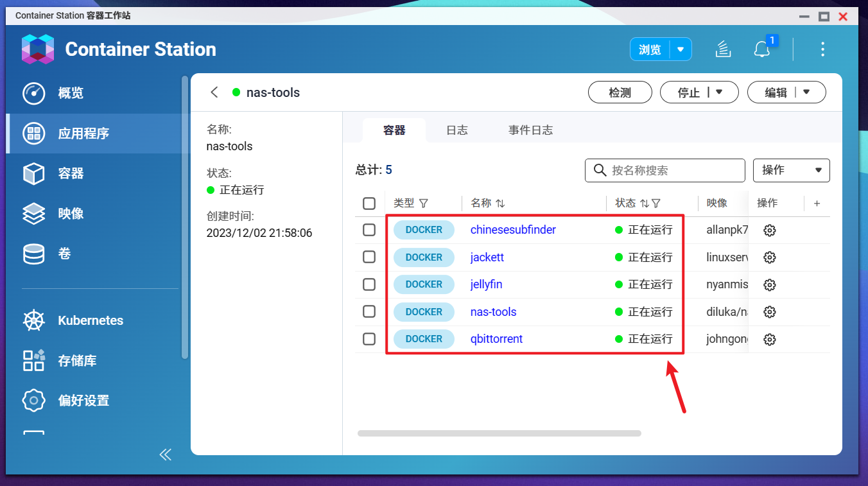Select the jellyfin container checkbox
This screenshot has width=868, height=486.
[x=369, y=284]
